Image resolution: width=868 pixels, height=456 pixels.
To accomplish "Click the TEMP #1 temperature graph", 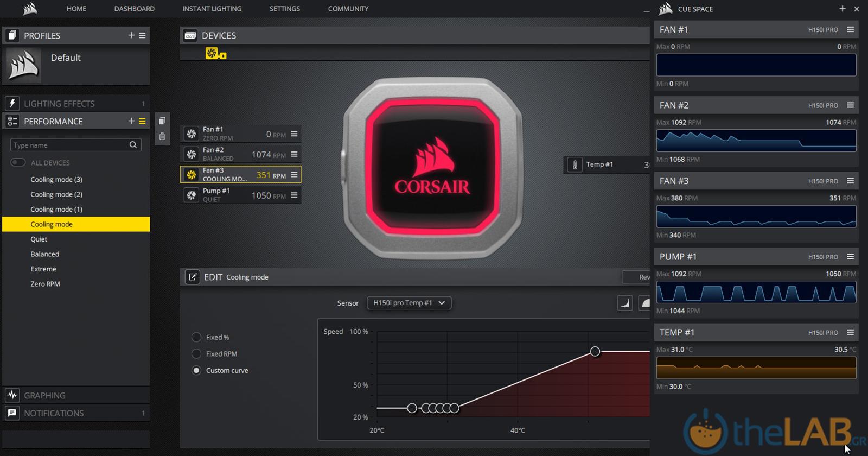I will [x=756, y=368].
